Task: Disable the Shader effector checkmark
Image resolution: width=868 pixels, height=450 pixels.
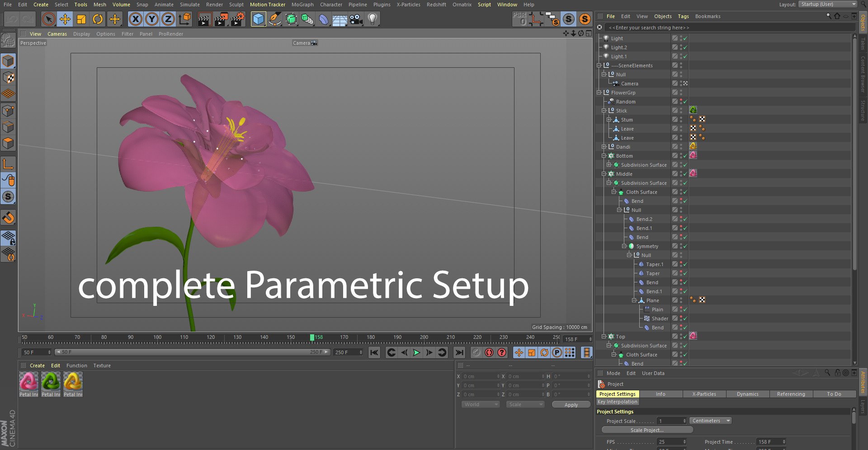Action: (685, 319)
